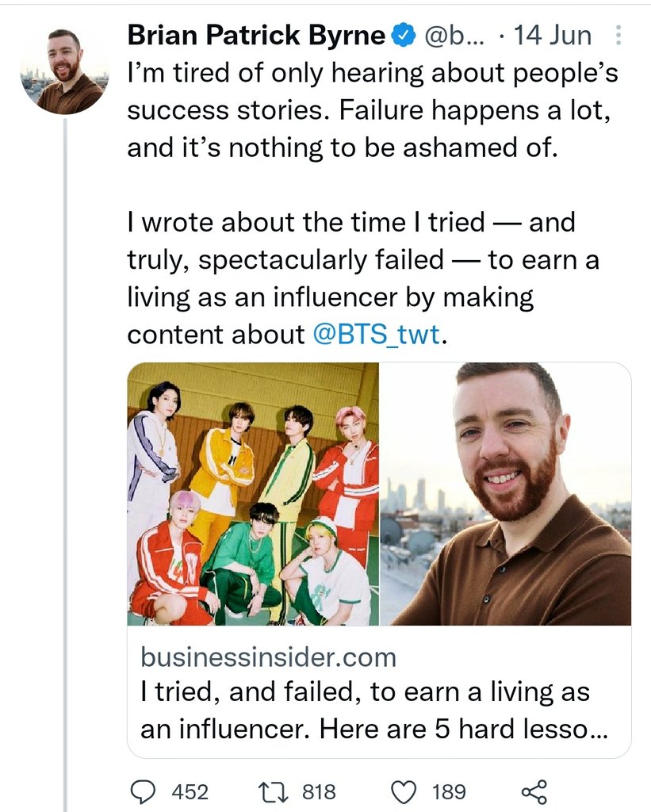Click the reply speech bubble icon
Screen dimensions: 651x812
pos(143,791)
